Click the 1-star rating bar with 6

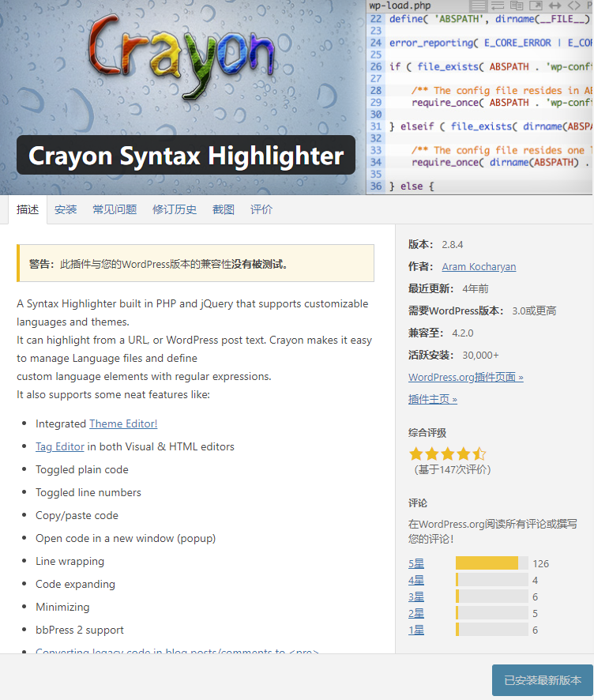[492, 630]
